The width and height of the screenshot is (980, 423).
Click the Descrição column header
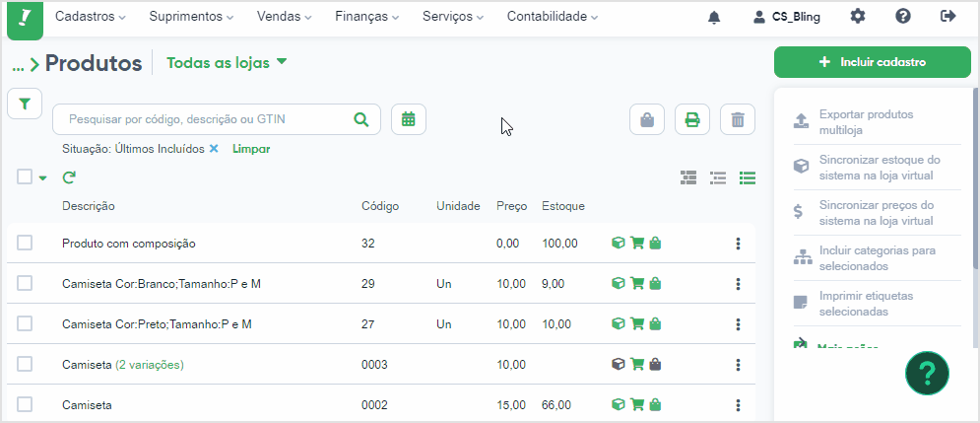pyautogui.click(x=88, y=206)
